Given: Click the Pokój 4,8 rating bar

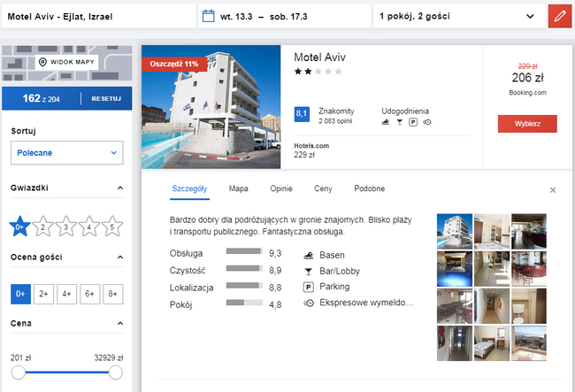Looking at the screenshot, I should 244,303.
